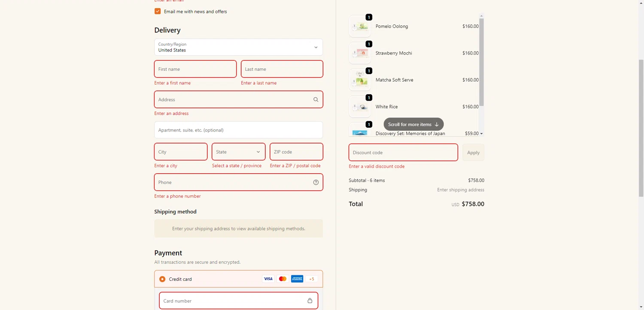This screenshot has width=644, height=310.
Task: Click the Mastercard logo
Action: click(283, 279)
